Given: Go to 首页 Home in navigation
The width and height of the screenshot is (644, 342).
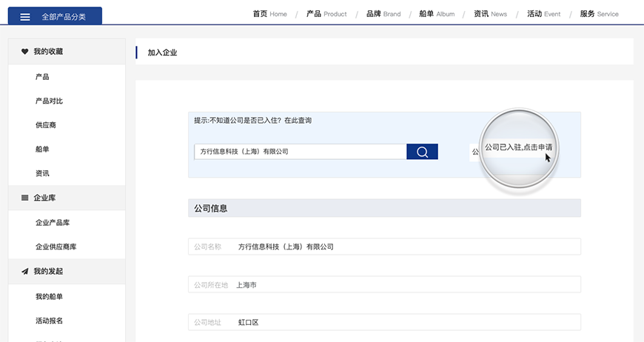Looking at the screenshot, I should coord(269,14).
